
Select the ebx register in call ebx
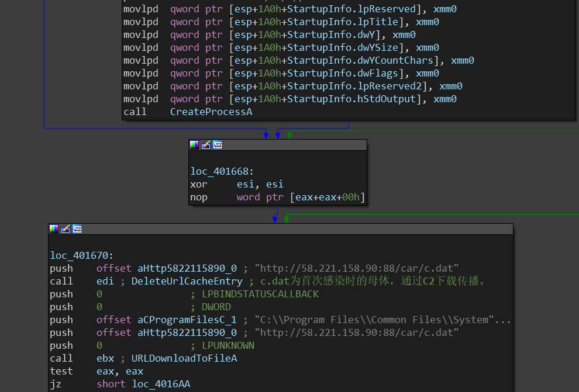tap(105, 359)
